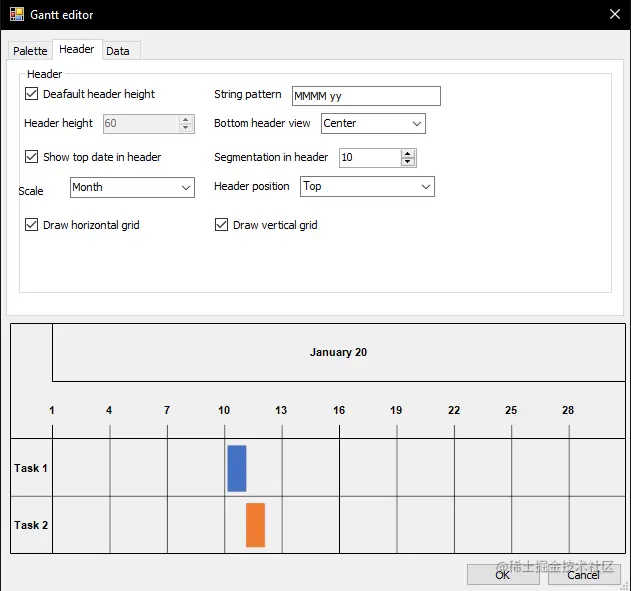Click day 10 in the timeline header
This screenshot has width=631, height=591.
(x=224, y=410)
